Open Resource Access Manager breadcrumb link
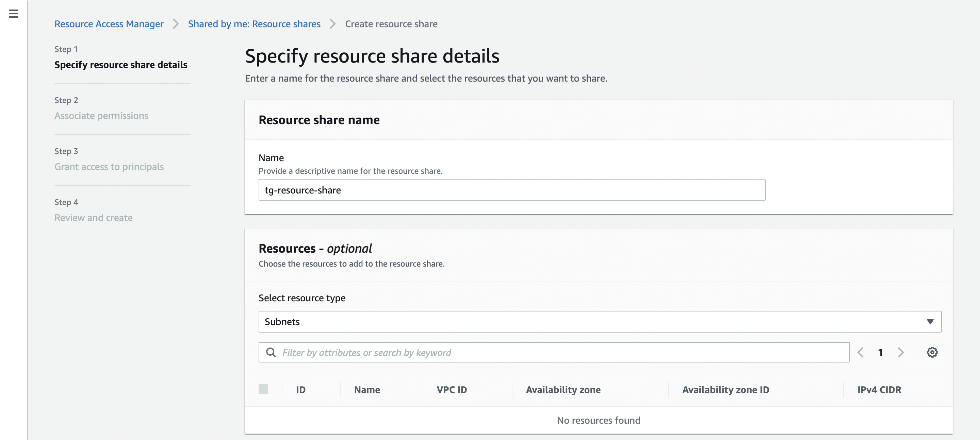980x440 pixels. 109,24
